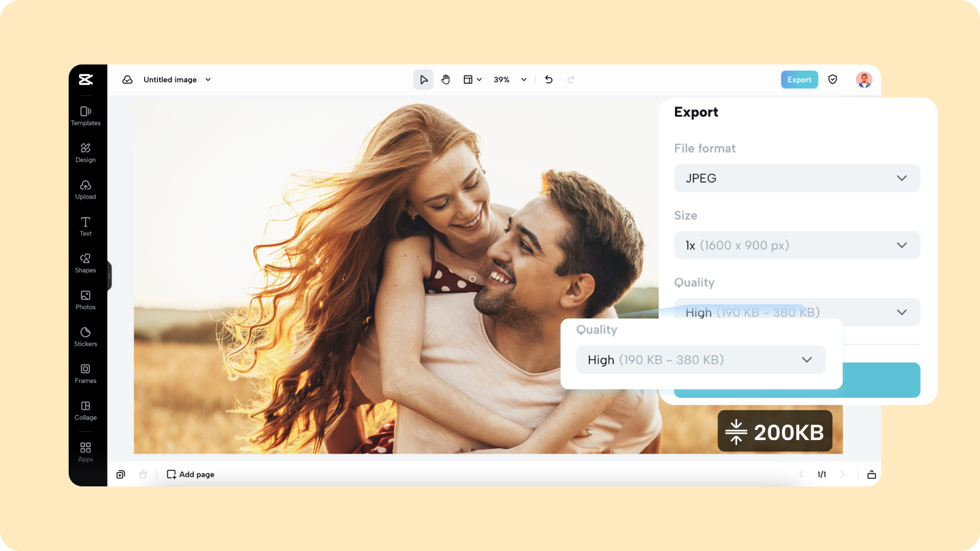Click the Size label in Export panel
980x551 pixels.
pos(685,215)
